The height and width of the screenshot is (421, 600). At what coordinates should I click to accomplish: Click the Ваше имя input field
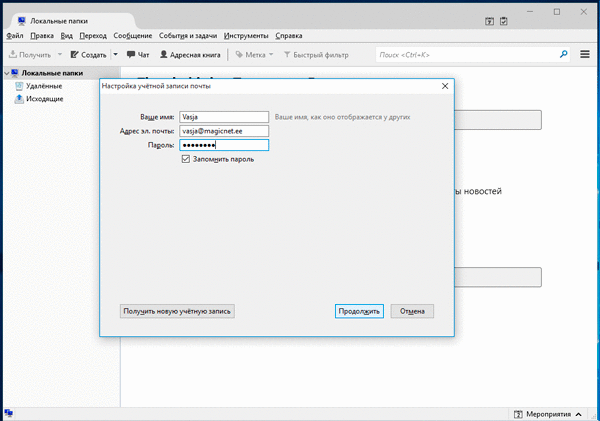(x=224, y=117)
